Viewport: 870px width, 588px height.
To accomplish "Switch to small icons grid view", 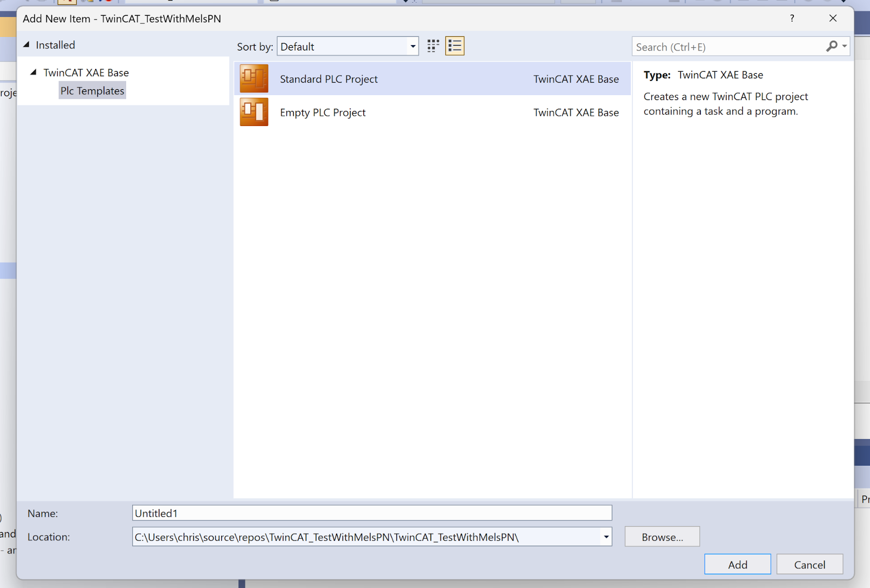I will click(433, 46).
